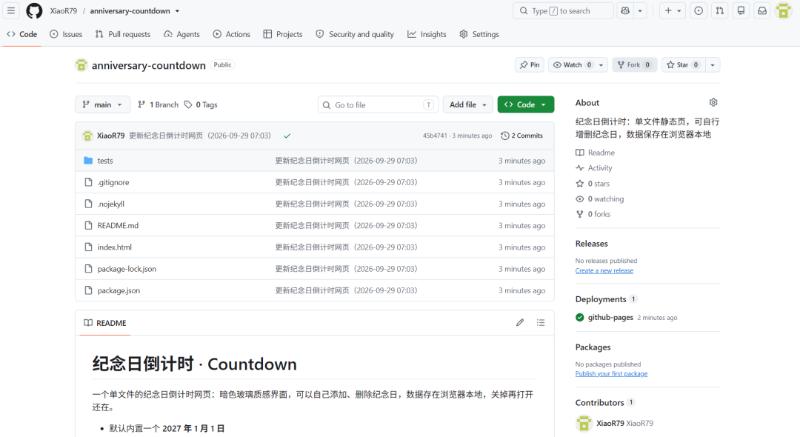800x437 pixels.
Task: Open the green Code dropdown
Action: click(526, 105)
